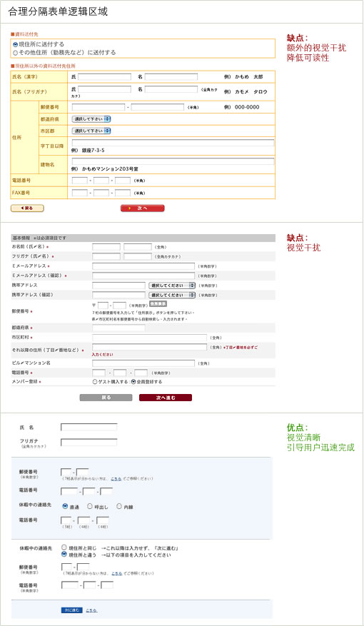Click the orange-bordered 戻る button
Viewport: 364px width, 626px height.
point(27,208)
